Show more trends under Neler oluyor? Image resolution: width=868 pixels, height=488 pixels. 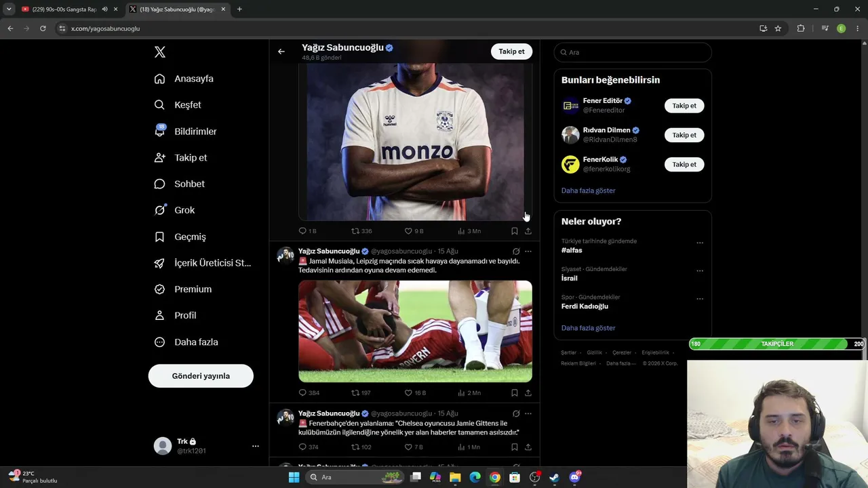click(x=589, y=328)
